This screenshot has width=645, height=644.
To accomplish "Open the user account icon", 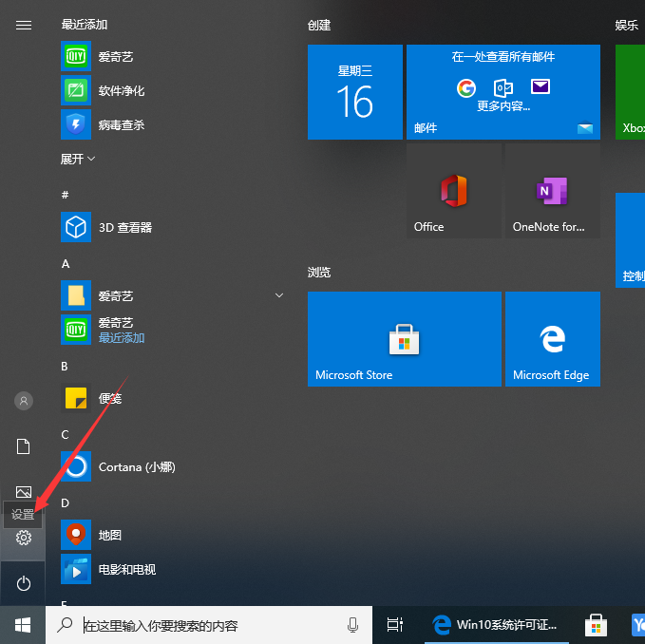I will tap(24, 401).
